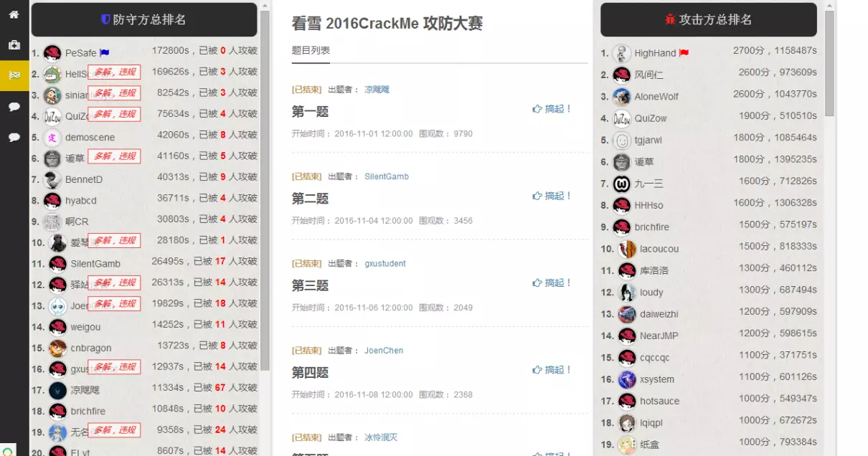Click 九一三's avatar icon
The image size is (868, 456).
(621, 184)
